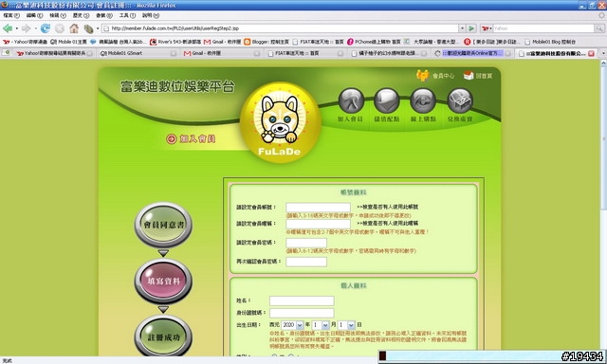The width and height of the screenshot is (607, 364).
Task: Switch to the first Yahoo!奇摩 tab
Action: coord(54,53)
